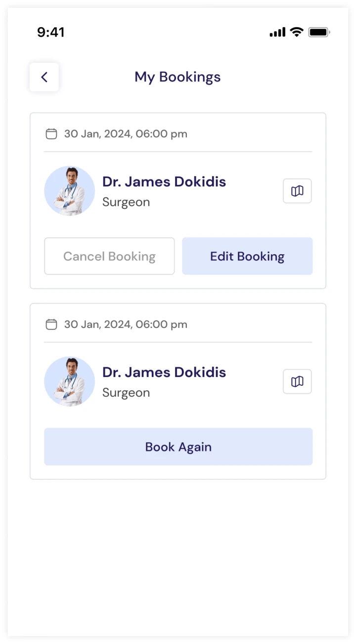Image resolution: width=356 pixels, height=644 pixels.
Task: Tap the Surgeon label in the Book Again card
Action: click(126, 393)
